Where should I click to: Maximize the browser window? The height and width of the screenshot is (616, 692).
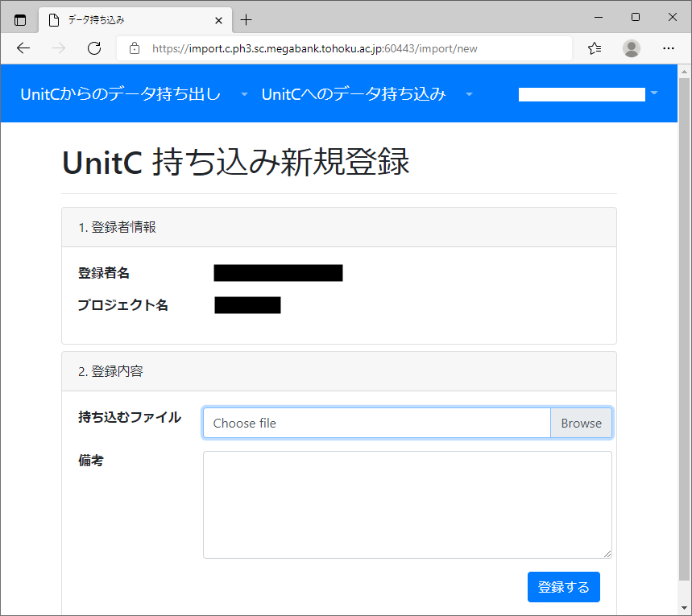[x=636, y=17]
